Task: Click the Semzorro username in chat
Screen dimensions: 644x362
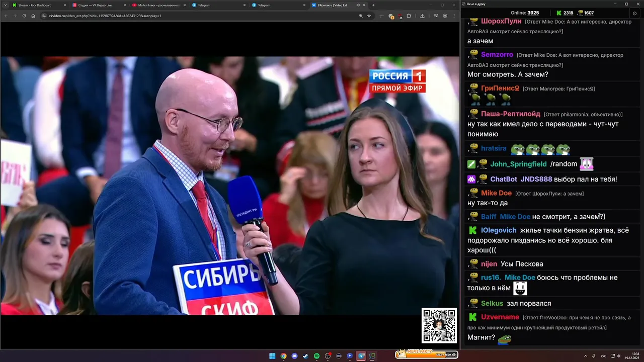Action: click(497, 54)
